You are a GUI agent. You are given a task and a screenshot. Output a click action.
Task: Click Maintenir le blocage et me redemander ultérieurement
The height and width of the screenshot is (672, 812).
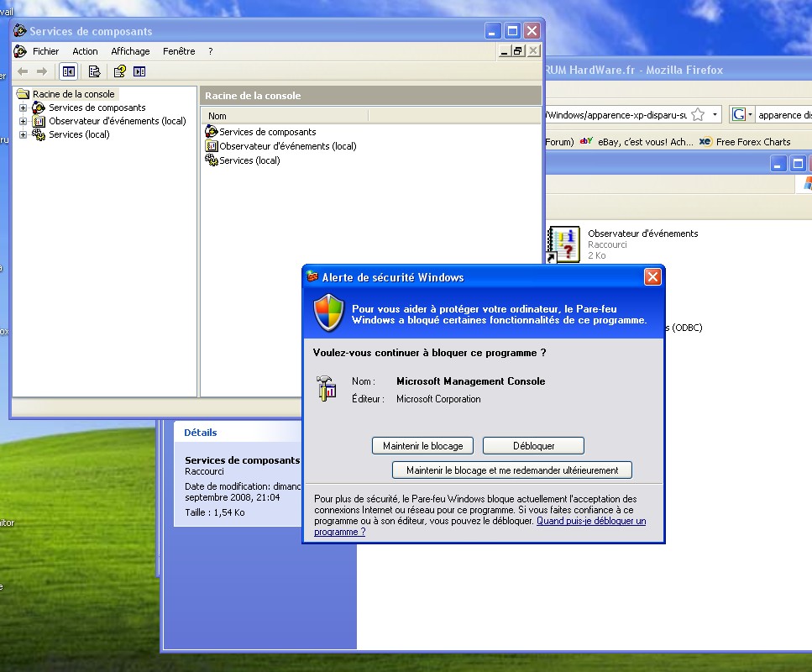point(512,470)
